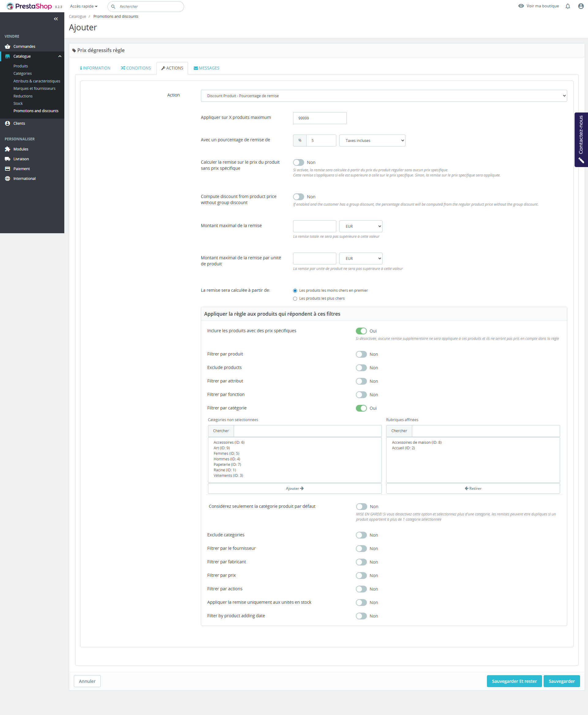Click the Paiement card icon
Screen dimensions: 588x715
[7, 169]
